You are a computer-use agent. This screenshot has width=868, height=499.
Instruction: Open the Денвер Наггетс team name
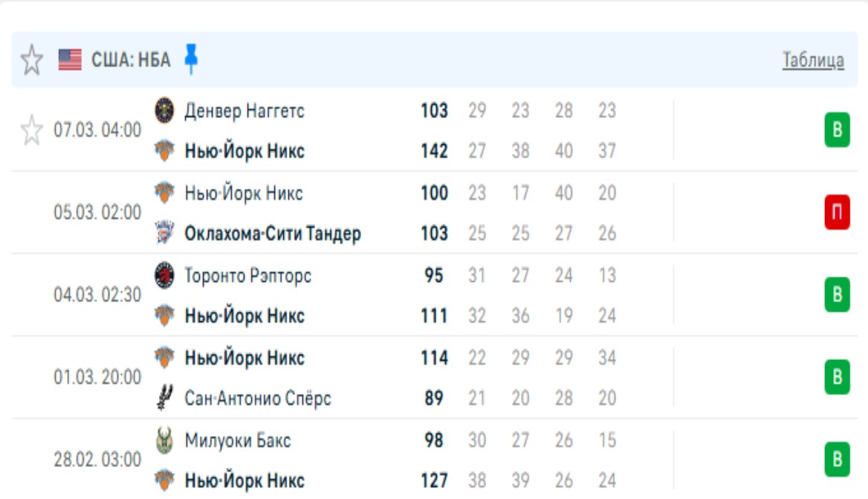click(244, 112)
